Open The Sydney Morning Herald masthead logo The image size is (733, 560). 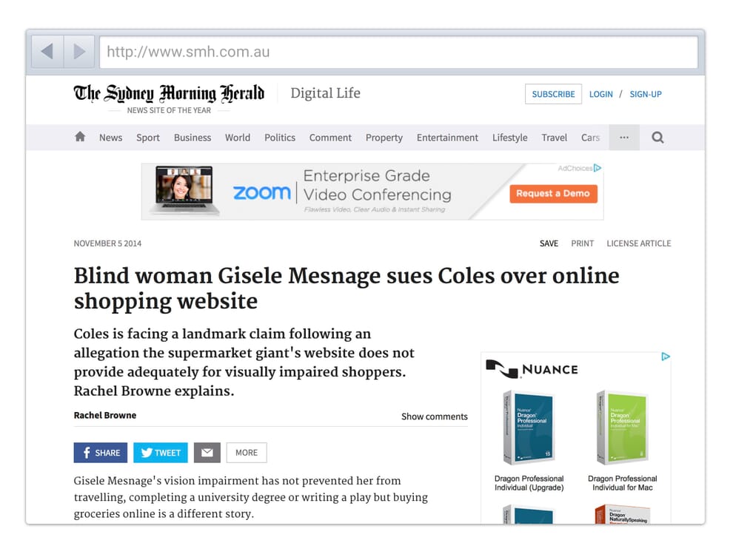click(x=169, y=93)
